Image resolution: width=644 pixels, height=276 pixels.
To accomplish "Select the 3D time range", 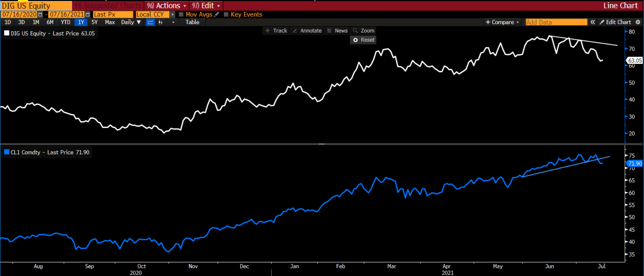I will click(x=21, y=22).
